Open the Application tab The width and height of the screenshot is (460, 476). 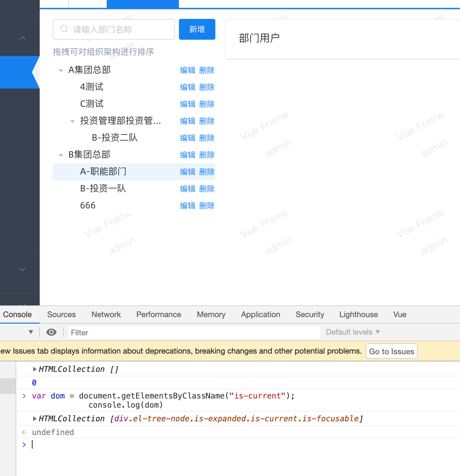tap(261, 315)
